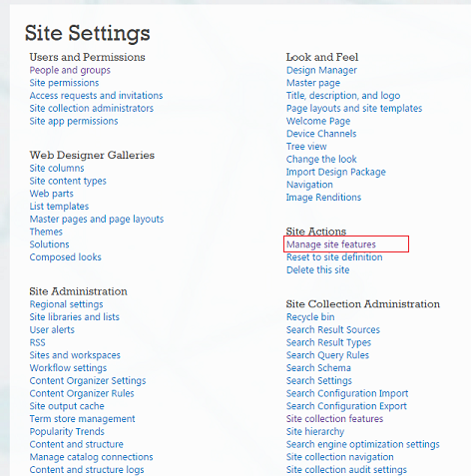Open Site permissions settings
471x476 pixels.
[64, 83]
